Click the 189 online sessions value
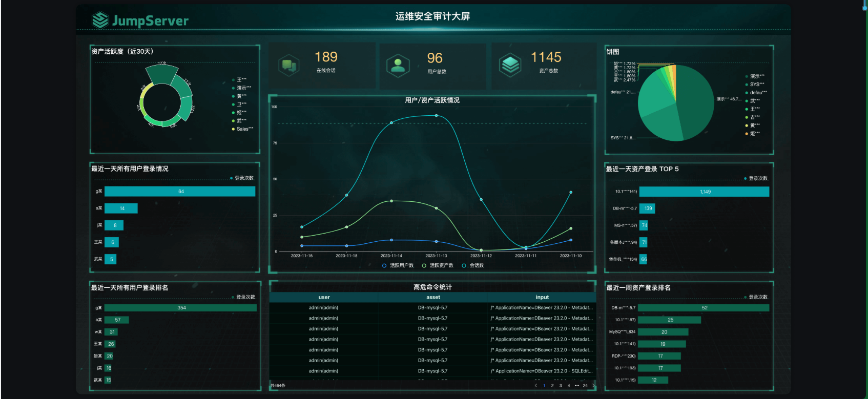Viewport: 868px width, 399px height. point(326,57)
